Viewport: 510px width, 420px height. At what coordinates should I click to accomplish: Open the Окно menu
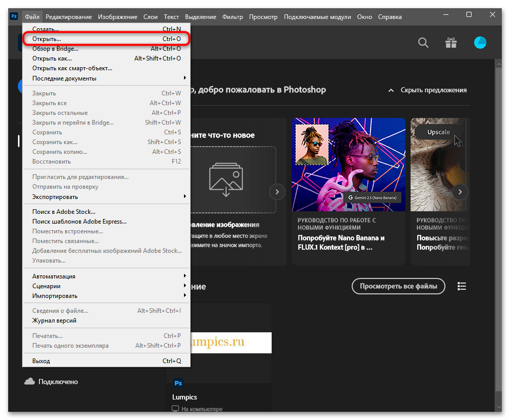(364, 16)
